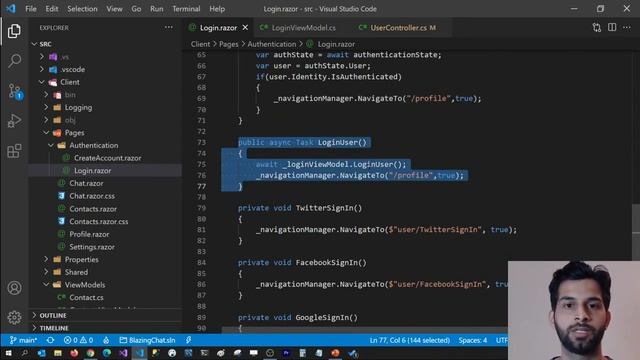Open editor More Actions ellipsis
Viewport: 640px width, 360px height.
(x=627, y=27)
